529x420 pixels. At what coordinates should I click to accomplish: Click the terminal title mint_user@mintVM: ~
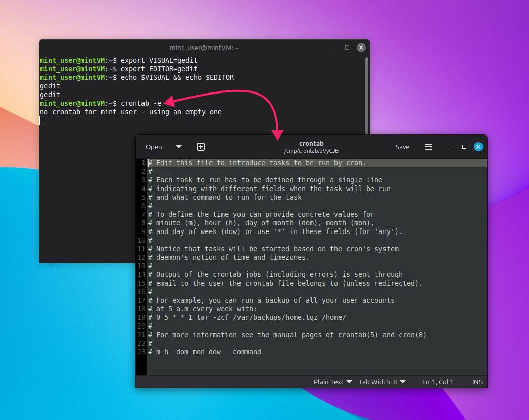click(204, 48)
